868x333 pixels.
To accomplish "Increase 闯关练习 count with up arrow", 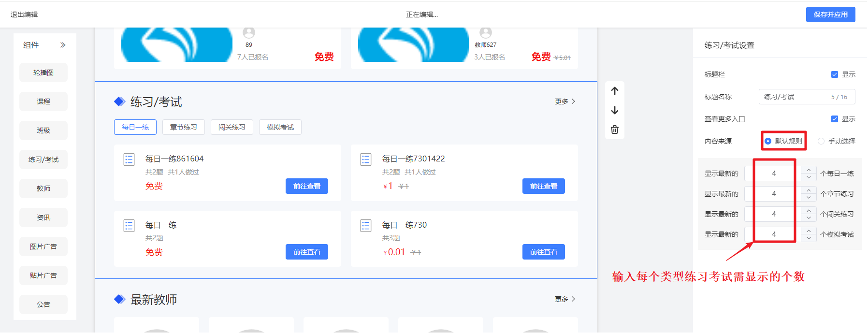I will point(809,211).
